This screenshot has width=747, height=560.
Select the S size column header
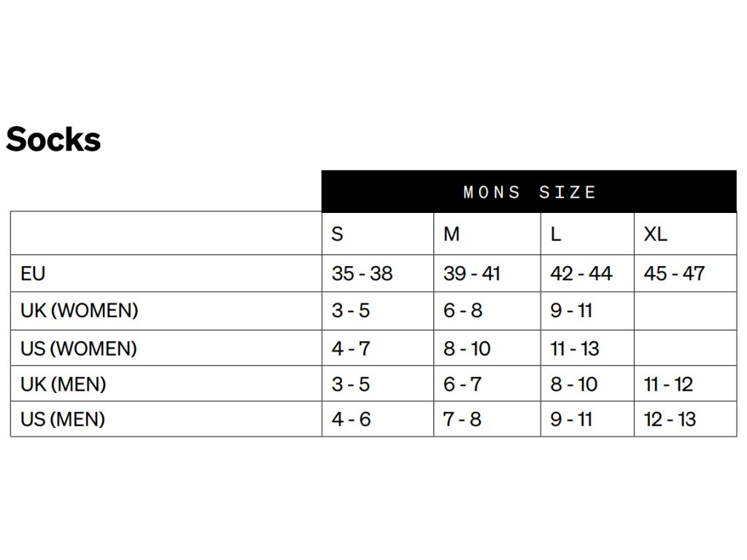[378, 234]
